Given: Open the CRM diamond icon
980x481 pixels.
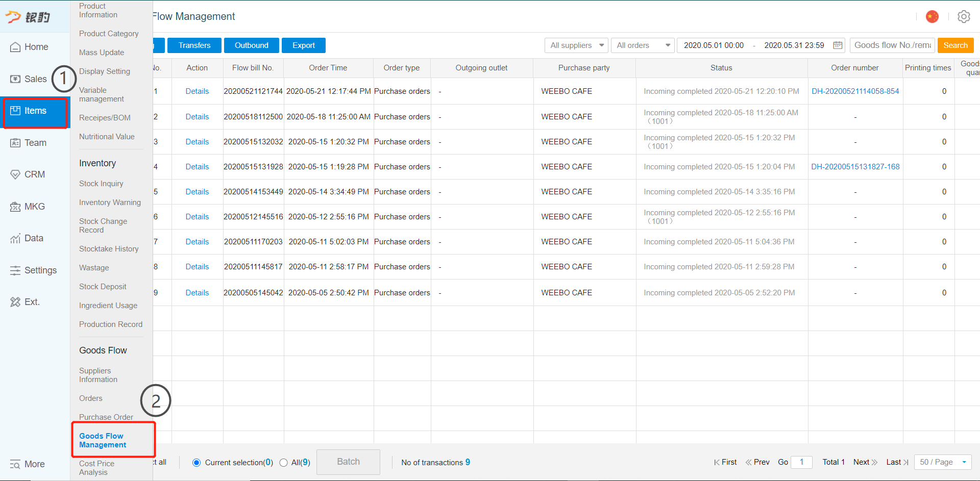Looking at the screenshot, I should click(x=15, y=174).
